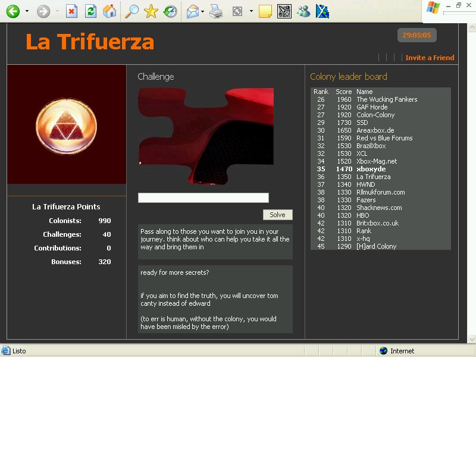
Task: Go to the Home page icon
Action: 109,11
